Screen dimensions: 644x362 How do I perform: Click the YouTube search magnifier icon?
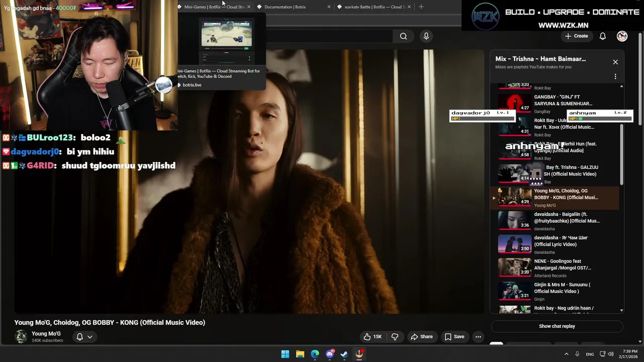pos(404,36)
